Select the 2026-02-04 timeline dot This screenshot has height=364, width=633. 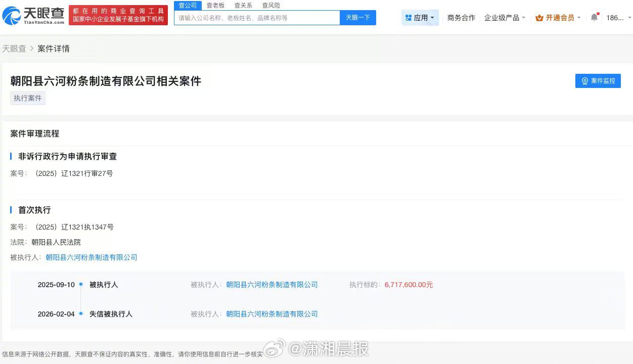coord(81,314)
